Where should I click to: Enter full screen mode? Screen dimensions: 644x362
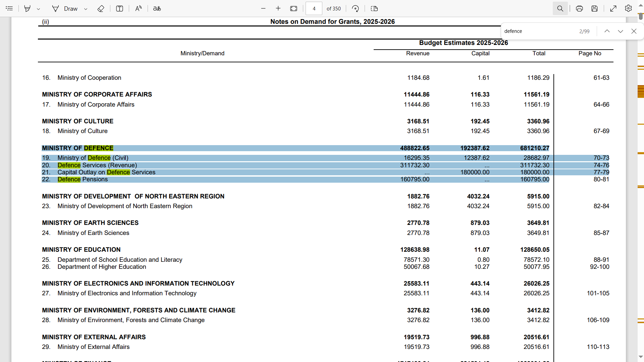click(613, 8)
